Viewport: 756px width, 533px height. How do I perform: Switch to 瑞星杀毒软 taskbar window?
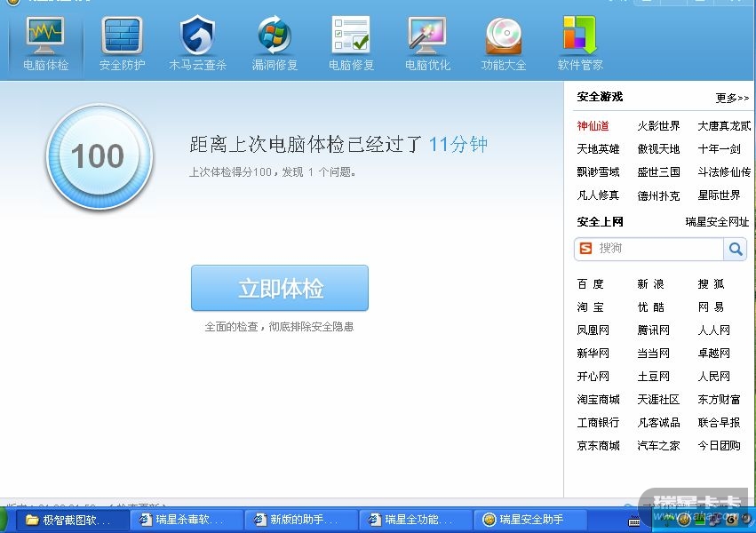point(187,520)
